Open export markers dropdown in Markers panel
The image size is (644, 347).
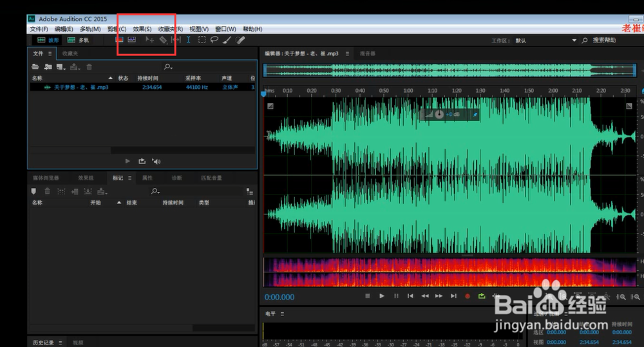click(102, 191)
